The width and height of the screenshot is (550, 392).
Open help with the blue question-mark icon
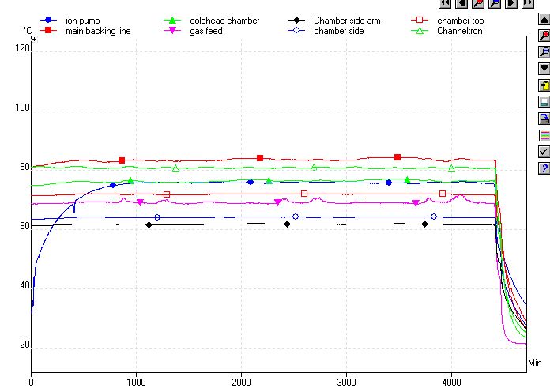pos(544,168)
